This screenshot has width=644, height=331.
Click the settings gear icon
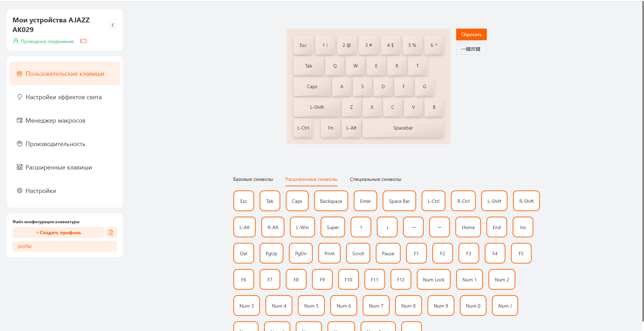20,190
